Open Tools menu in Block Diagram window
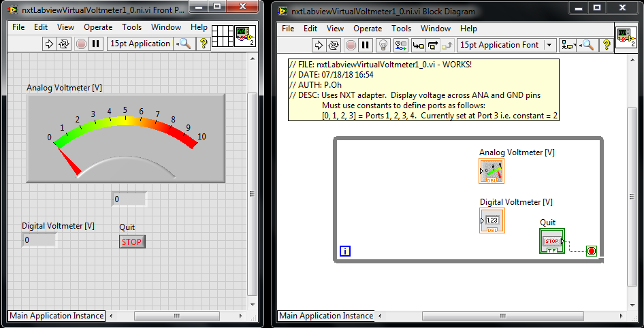Screen dimensions: 644x328 click(x=401, y=29)
